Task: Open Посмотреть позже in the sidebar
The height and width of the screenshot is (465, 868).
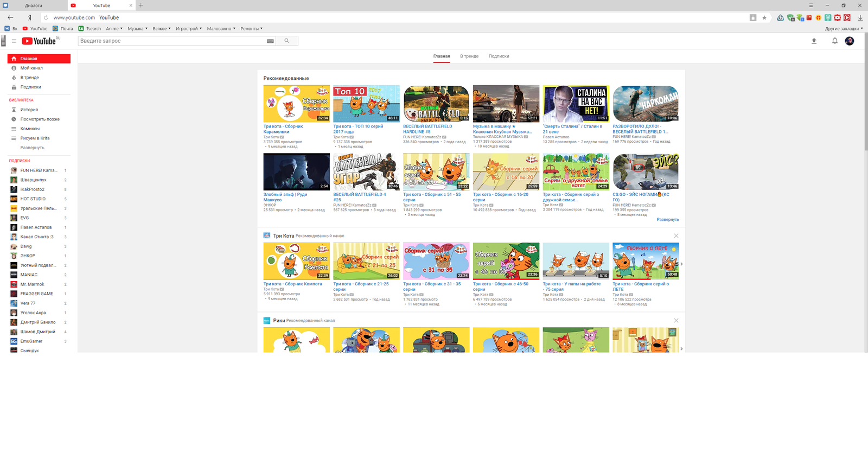Action: pos(39,119)
